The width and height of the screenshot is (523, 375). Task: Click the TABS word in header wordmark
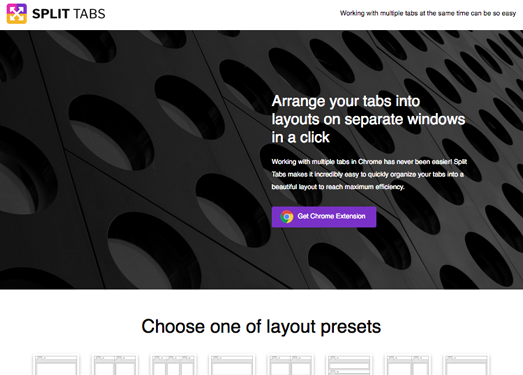89,14
